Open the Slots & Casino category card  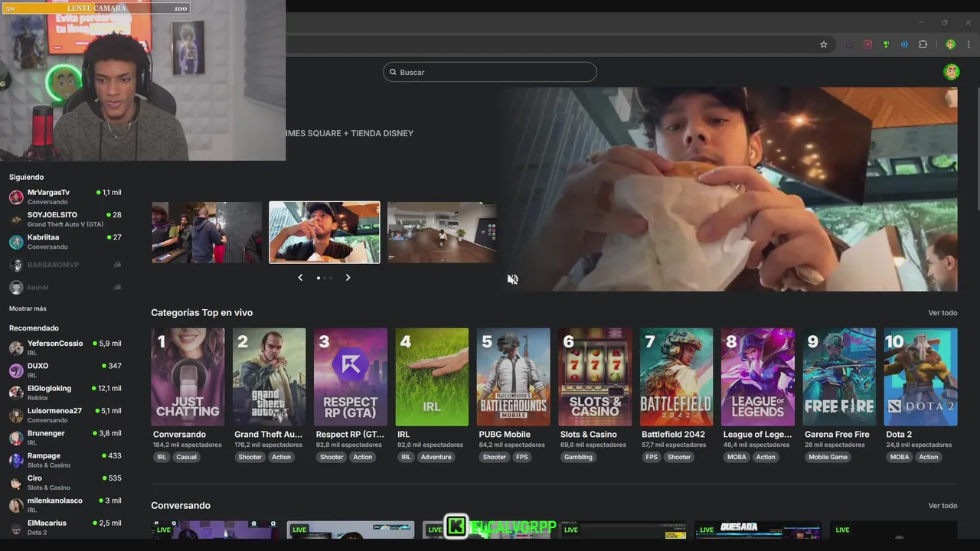(x=595, y=377)
